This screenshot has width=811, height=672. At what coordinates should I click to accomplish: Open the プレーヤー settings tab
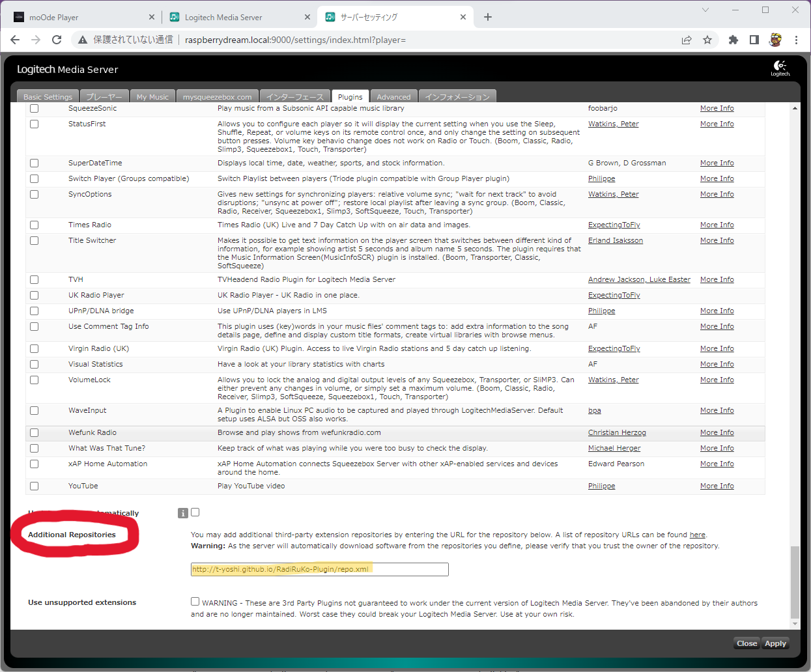[104, 96]
